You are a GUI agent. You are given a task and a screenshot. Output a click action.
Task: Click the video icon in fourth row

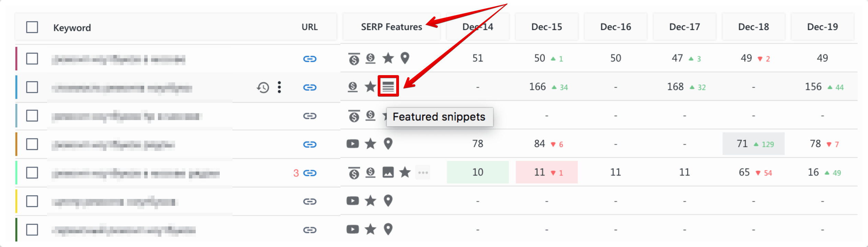[353, 143]
